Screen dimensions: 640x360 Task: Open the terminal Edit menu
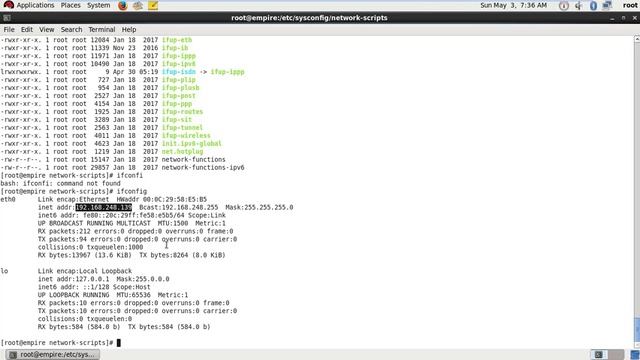click(x=27, y=29)
